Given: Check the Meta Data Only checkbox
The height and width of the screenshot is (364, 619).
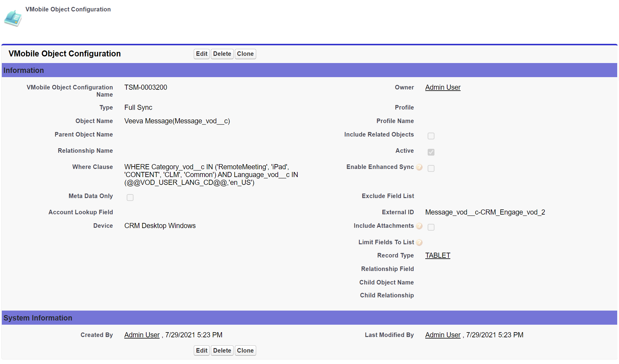Looking at the screenshot, I should tap(130, 197).
